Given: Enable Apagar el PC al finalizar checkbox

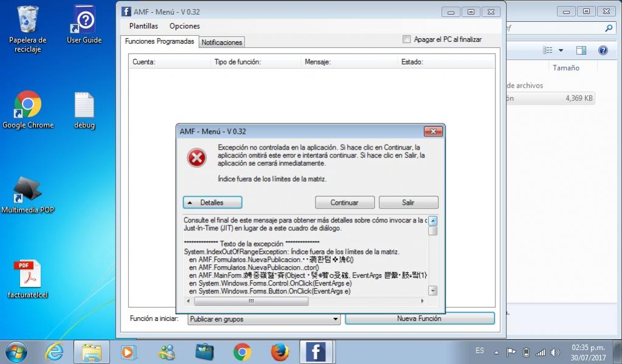Looking at the screenshot, I should tap(407, 39).
